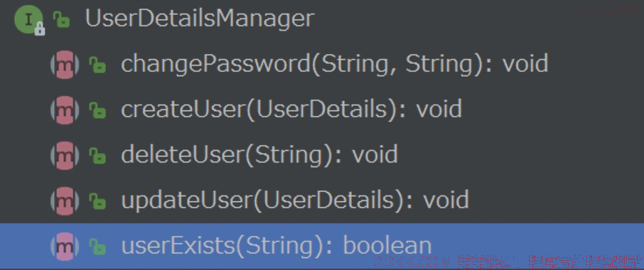Click the green lock icon beside deleteUser
Viewport: 644px width, 270px height.
point(97,156)
